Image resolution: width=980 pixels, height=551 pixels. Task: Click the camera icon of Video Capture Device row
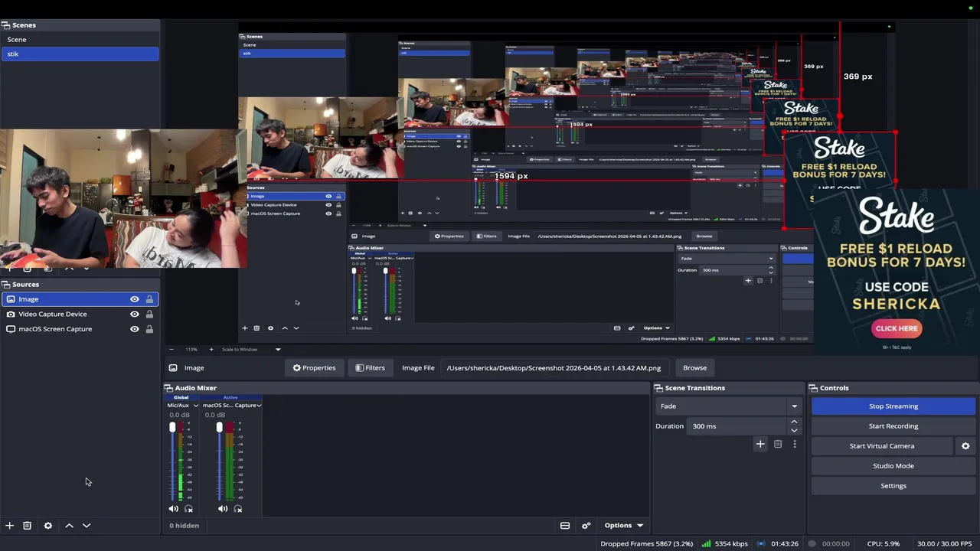(11, 314)
